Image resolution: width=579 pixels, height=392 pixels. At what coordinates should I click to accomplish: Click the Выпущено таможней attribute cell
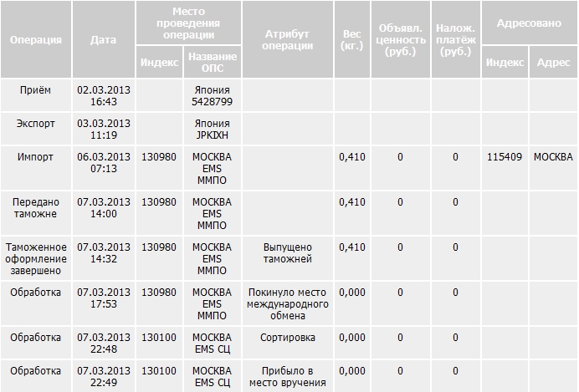pos(287,253)
